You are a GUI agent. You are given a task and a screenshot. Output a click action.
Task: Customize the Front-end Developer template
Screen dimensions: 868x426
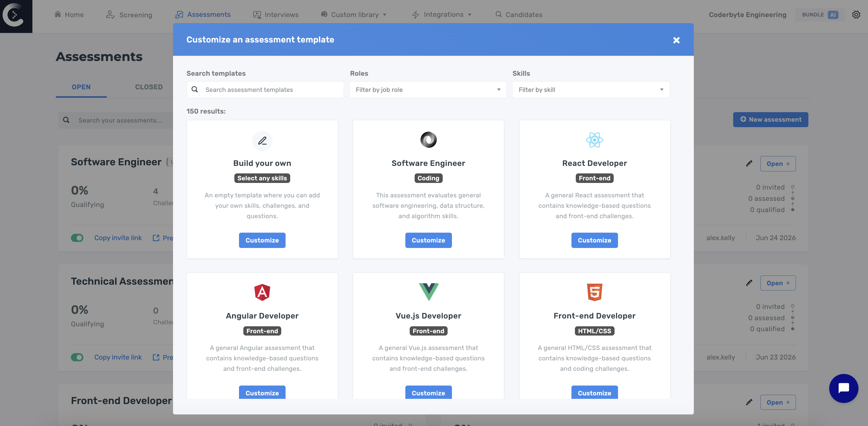594,392
